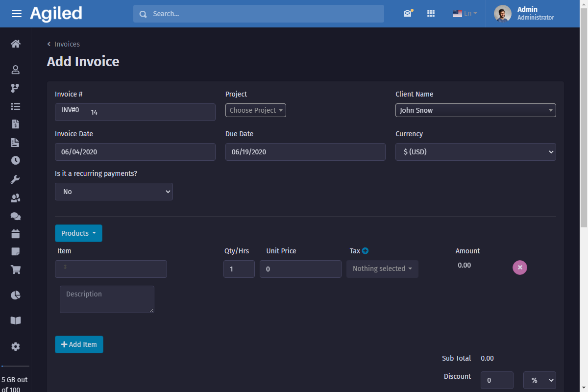The height and width of the screenshot is (392, 588).
Task: Remove the item row with X button
Action: click(519, 268)
